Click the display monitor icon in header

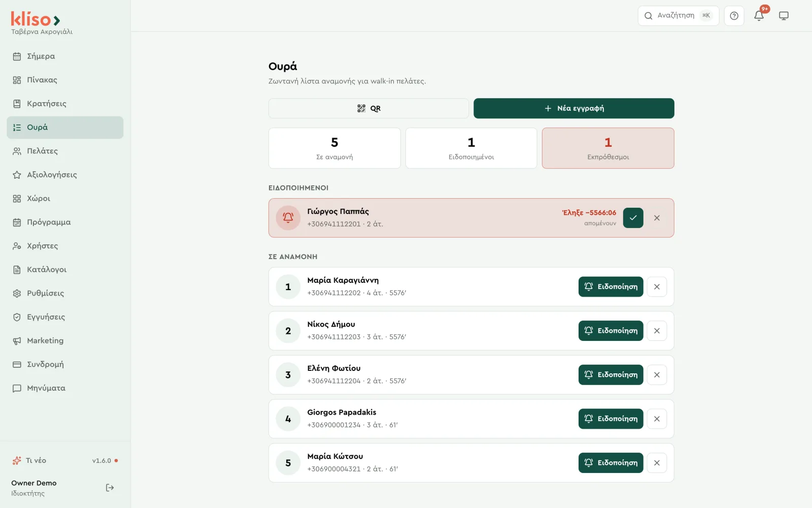pyautogui.click(x=784, y=16)
